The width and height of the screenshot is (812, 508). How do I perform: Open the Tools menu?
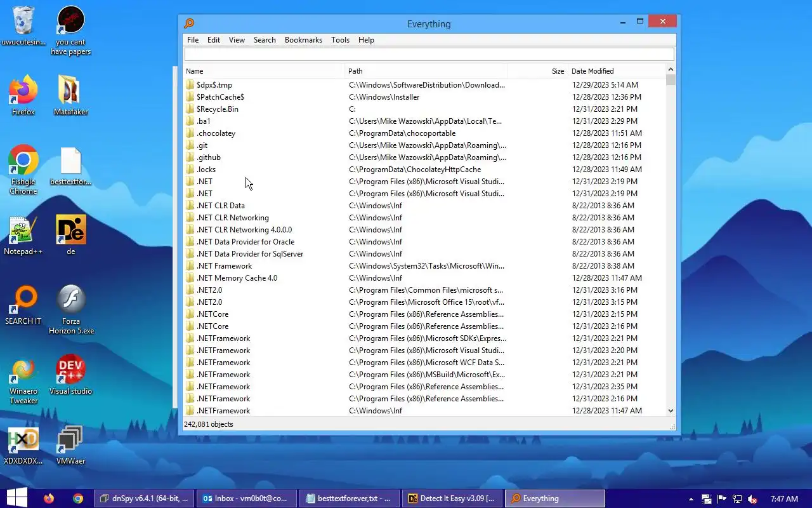[340, 39]
